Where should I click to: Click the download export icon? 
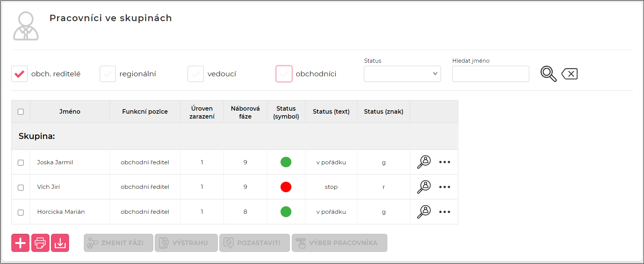[x=60, y=243]
